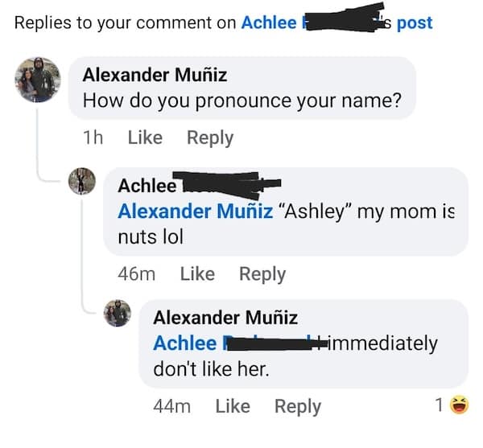Screen dimensions: 483x448
Task: Click Achlee's small profile picture
Action: pos(83,183)
